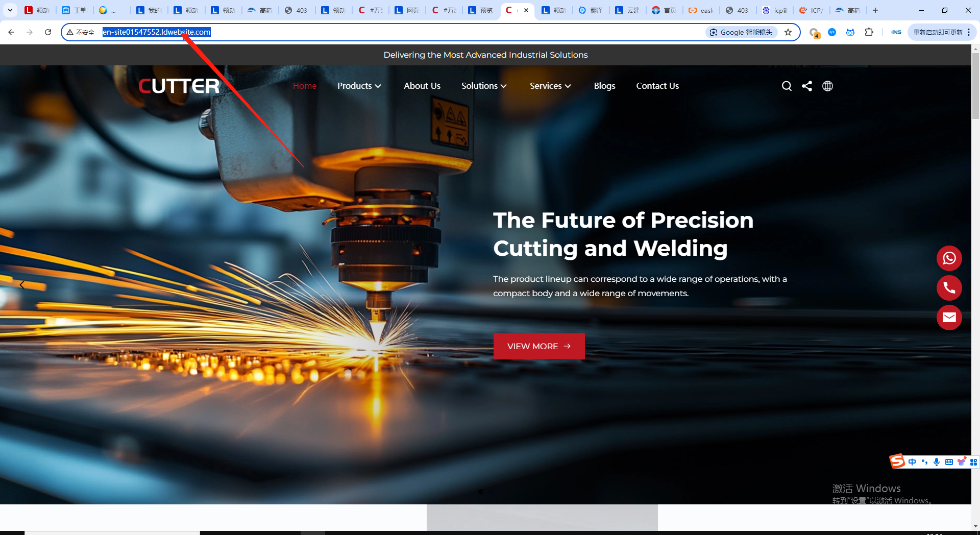Viewport: 980px width, 535px height.
Task: Show previous slide with left carousel arrow
Action: click(x=22, y=285)
